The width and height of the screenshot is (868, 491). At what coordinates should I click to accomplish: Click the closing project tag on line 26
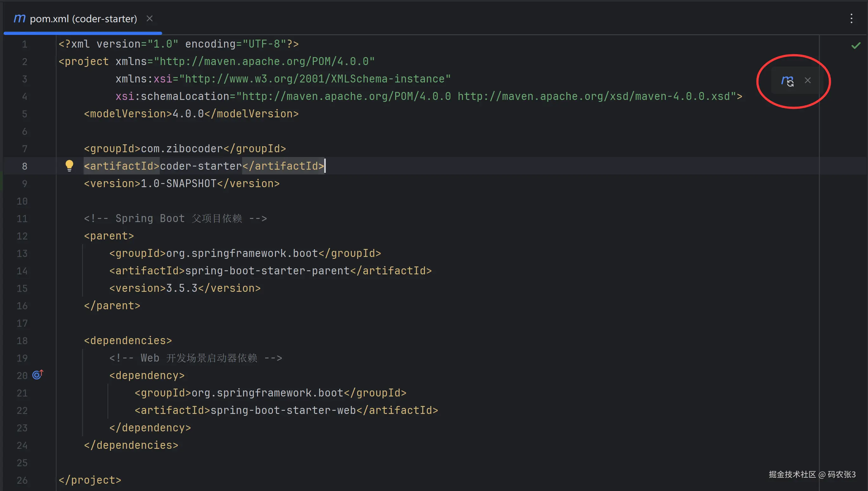tap(90, 480)
